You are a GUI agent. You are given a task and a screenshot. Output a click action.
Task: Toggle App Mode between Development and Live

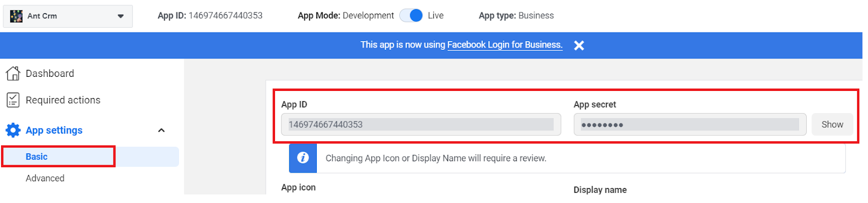(x=411, y=16)
